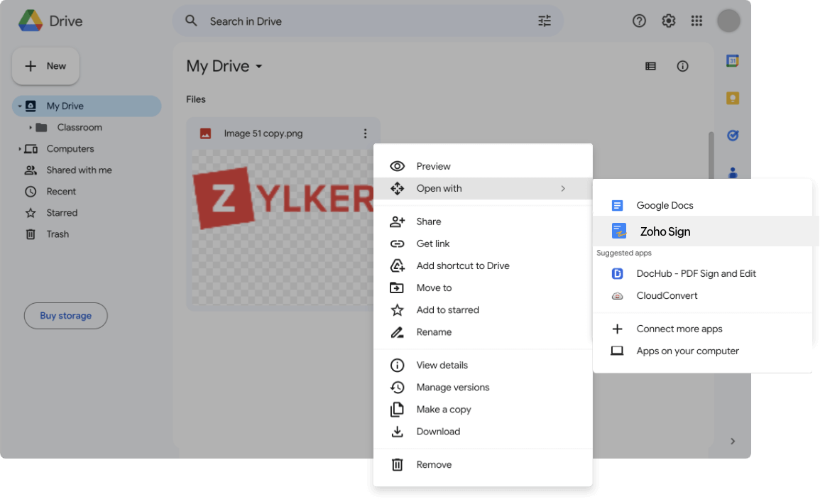Open Google Tasks in the side panel

pos(732,135)
